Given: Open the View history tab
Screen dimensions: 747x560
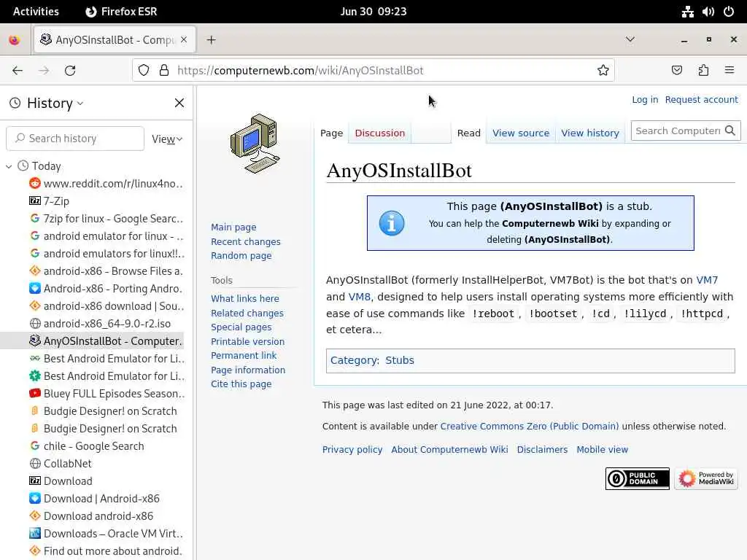Looking at the screenshot, I should click(589, 133).
